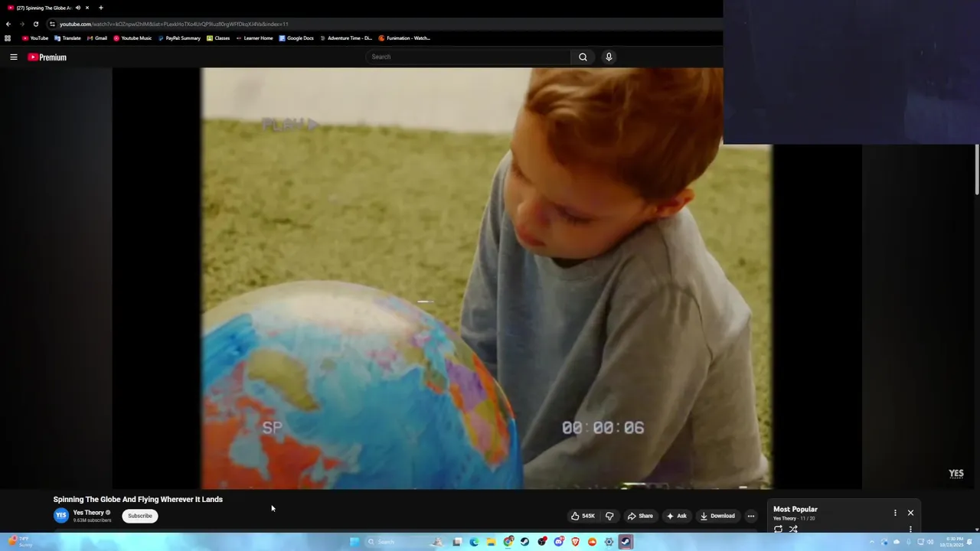980x551 pixels.
Task: Mute tab via speaker icon on tab
Action: click(78, 8)
